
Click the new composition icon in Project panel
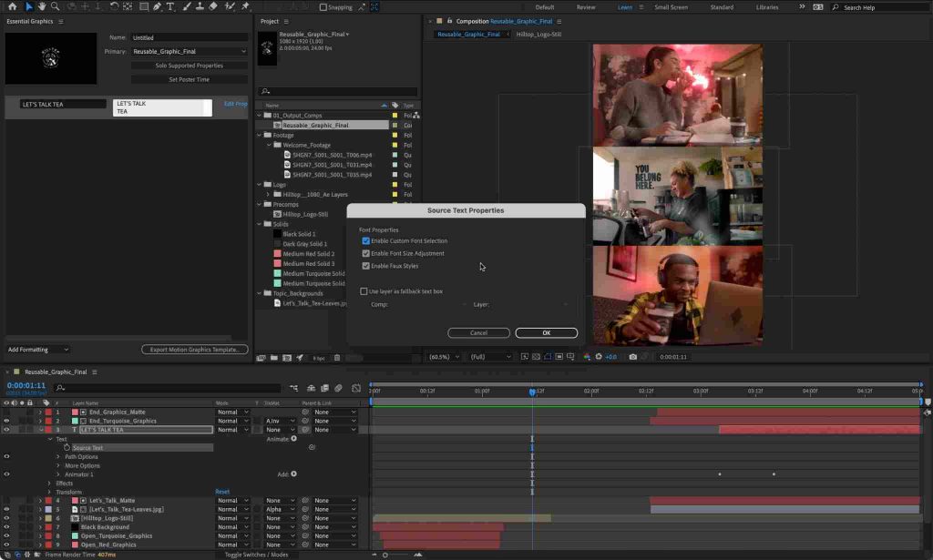[x=287, y=358]
